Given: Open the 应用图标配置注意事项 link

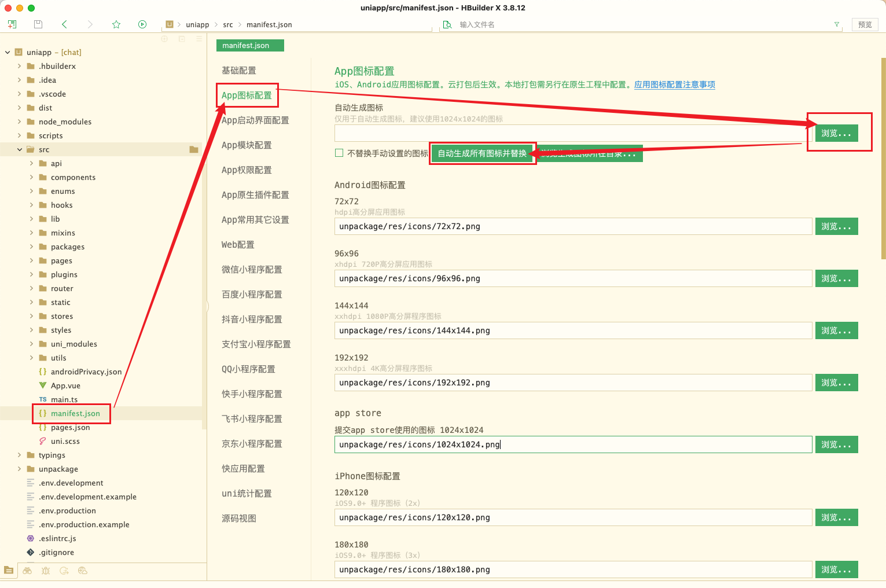Looking at the screenshot, I should pos(674,84).
